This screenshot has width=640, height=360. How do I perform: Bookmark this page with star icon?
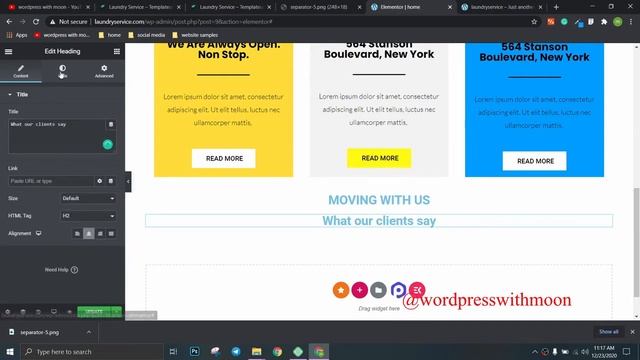click(534, 22)
